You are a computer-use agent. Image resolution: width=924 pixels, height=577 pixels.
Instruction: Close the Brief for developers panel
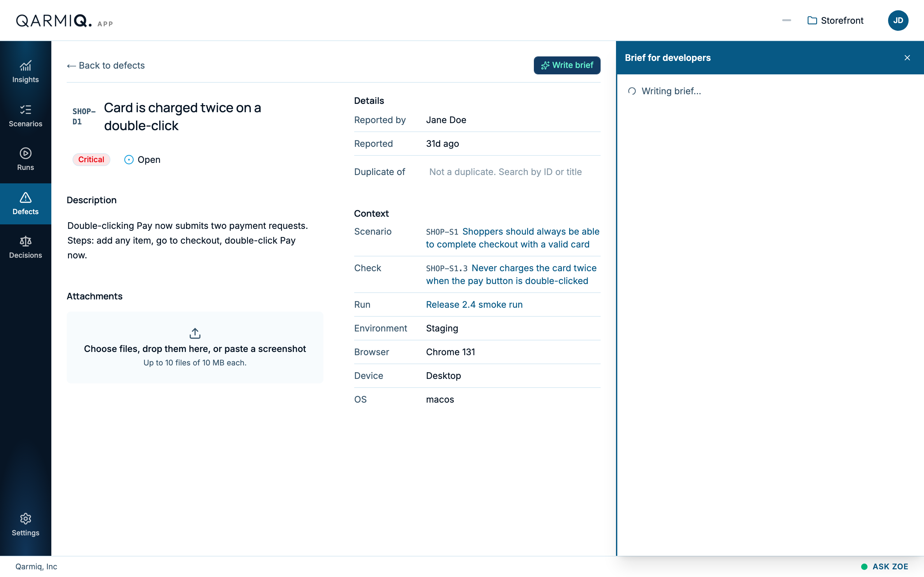click(x=907, y=58)
